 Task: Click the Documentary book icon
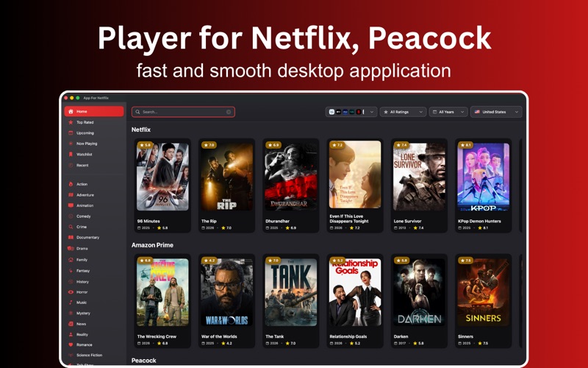[x=71, y=237]
